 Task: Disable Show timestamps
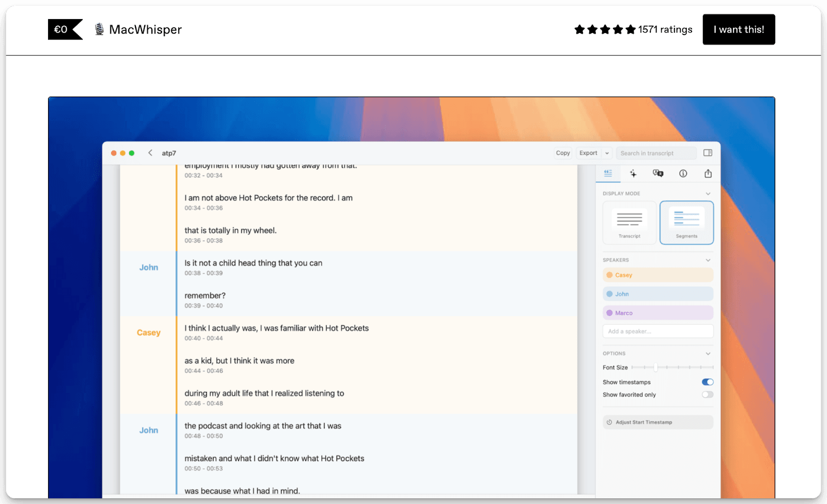click(707, 382)
